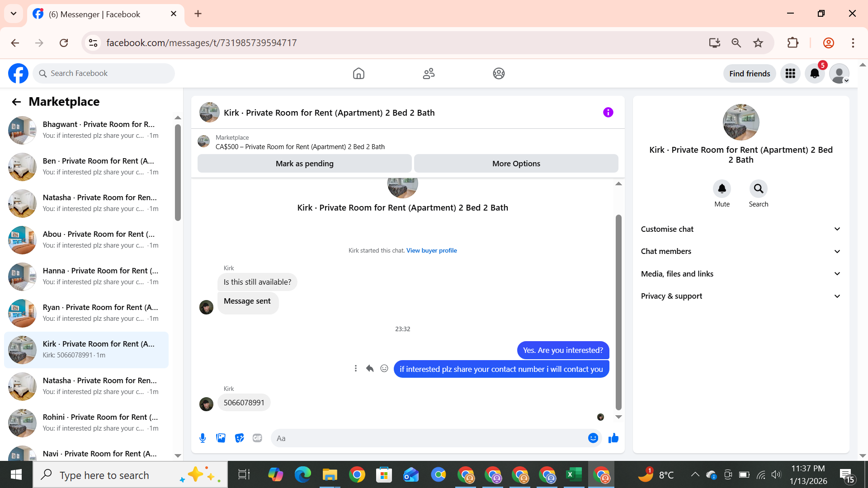This screenshot has height=488, width=868.
Task: Attach a photo with the image icon
Action: (221, 438)
